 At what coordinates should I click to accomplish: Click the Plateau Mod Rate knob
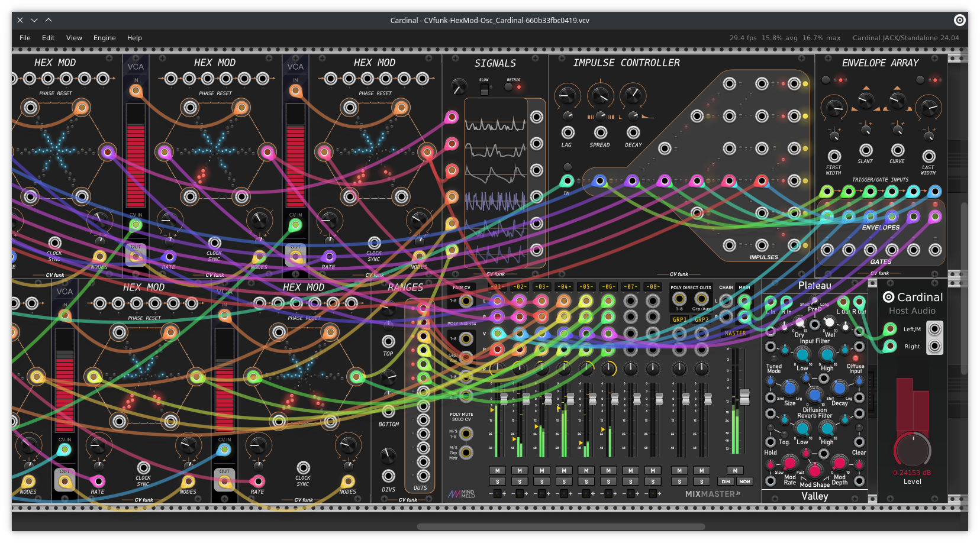(789, 462)
